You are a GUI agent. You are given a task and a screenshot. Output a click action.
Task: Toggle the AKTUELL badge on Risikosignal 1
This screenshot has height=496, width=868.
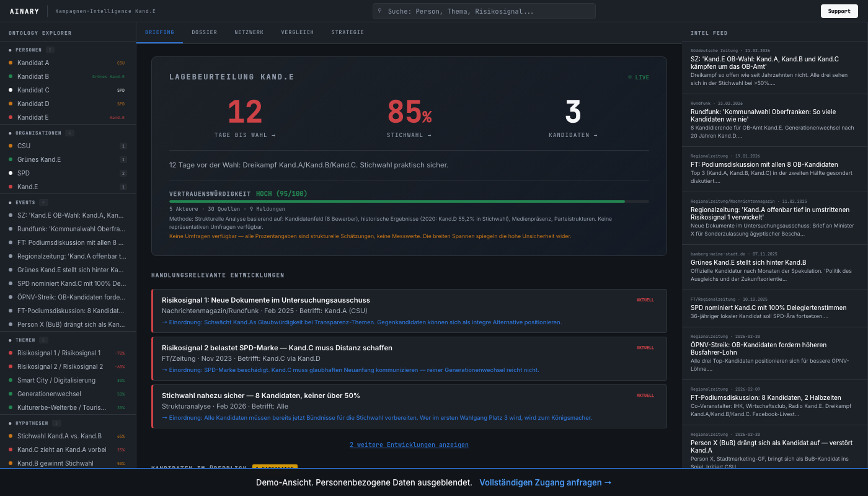(x=645, y=299)
